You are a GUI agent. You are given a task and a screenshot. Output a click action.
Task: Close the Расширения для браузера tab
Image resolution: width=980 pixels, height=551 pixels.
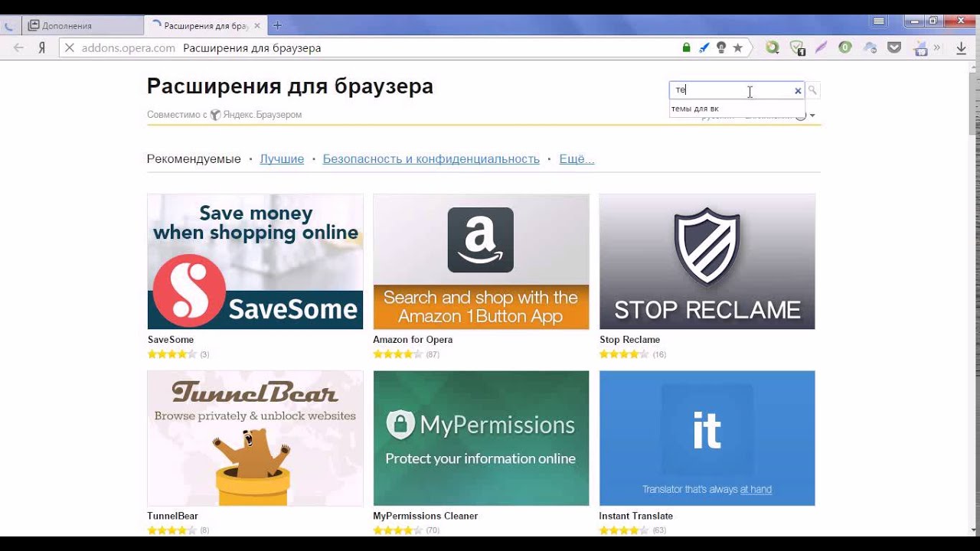pos(257,25)
